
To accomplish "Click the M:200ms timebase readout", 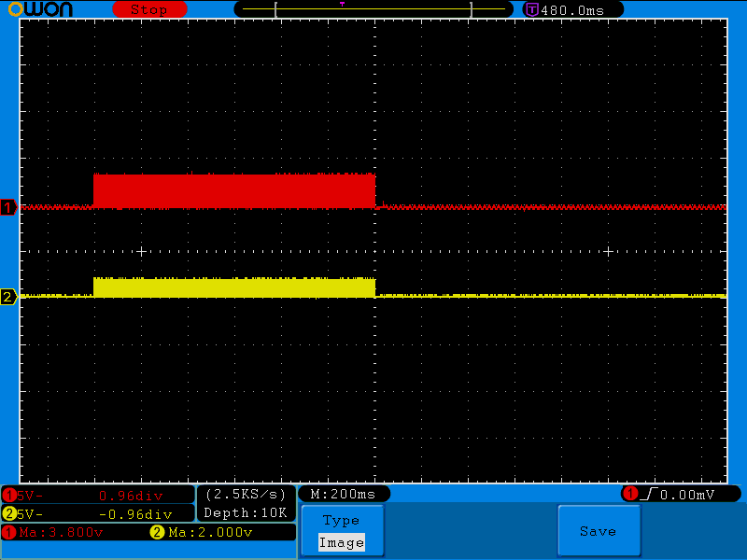I will (343, 495).
